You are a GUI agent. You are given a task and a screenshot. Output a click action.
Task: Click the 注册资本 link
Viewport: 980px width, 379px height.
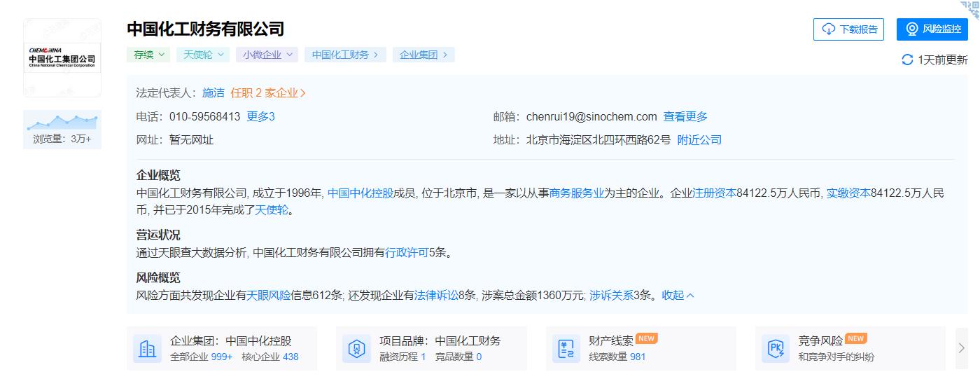click(715, 193)
